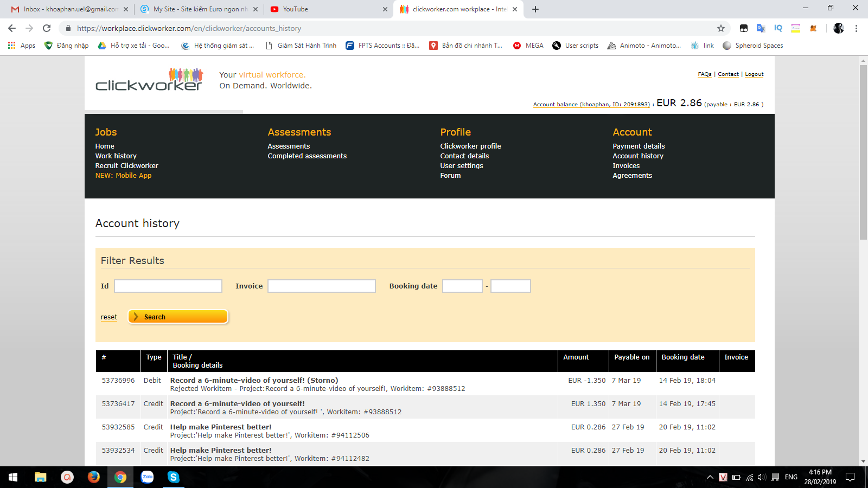Click the Google Translate extension icon
This screenshot has width=868, height=488.
coord(761,28)
